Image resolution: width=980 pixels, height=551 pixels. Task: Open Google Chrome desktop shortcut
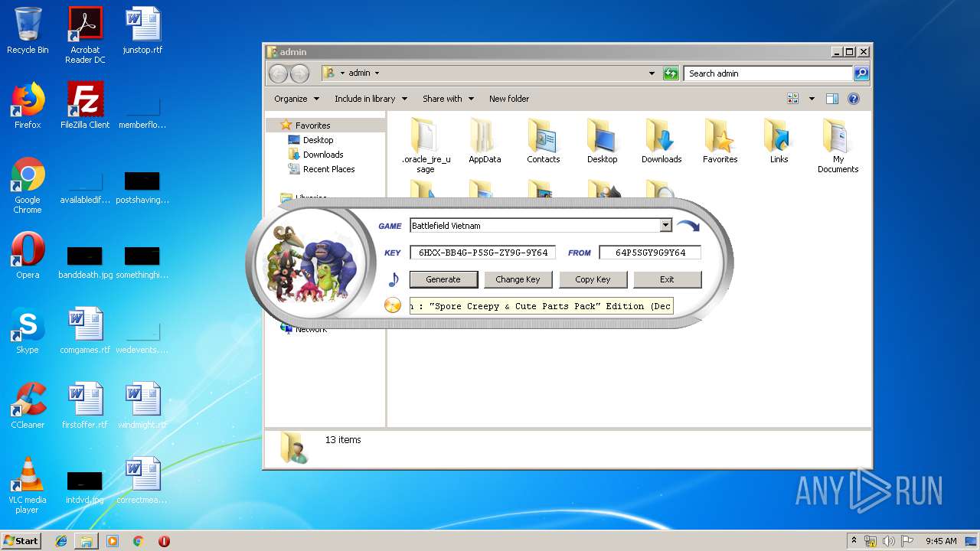28,185
